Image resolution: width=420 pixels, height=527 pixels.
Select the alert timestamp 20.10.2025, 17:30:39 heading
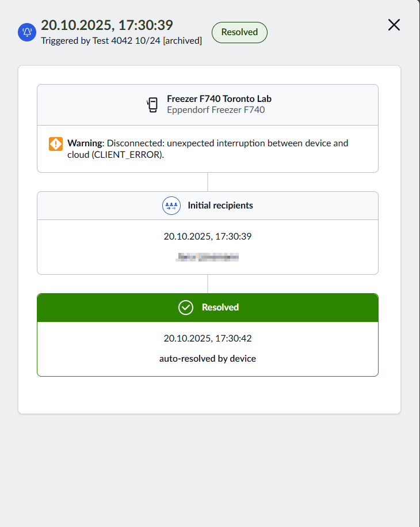(x=106, y=25)
